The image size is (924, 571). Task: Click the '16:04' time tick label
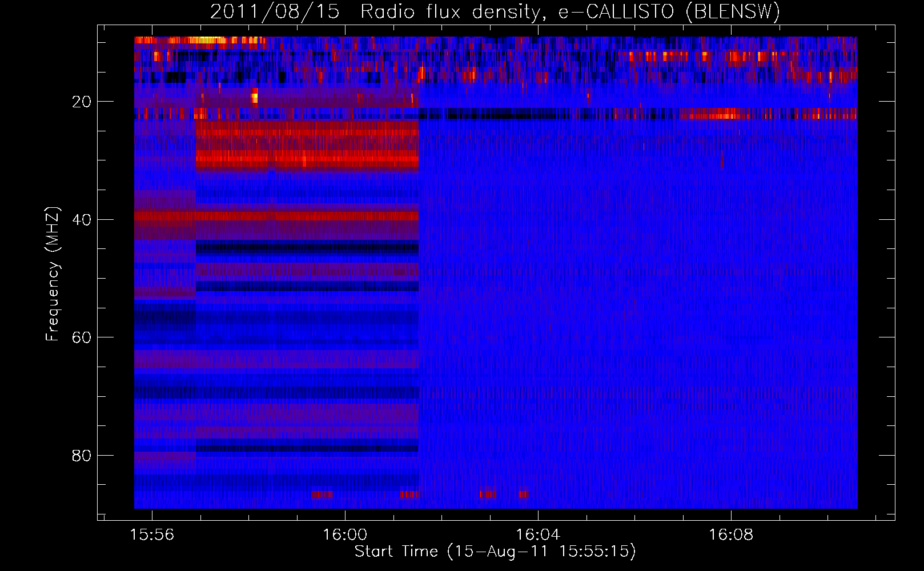click(x=538, y=535)
